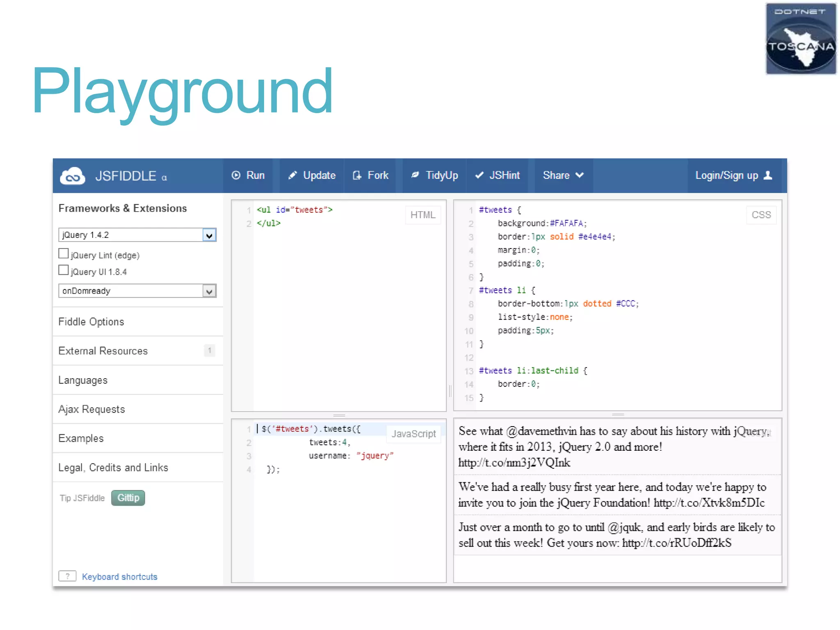Click the Update pencil icon
840x630 pixels.
(292, 175)
